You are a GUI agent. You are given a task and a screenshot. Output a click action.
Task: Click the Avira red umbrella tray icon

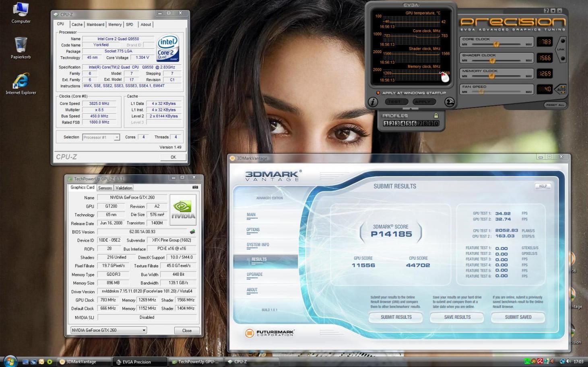coord(540,361)
